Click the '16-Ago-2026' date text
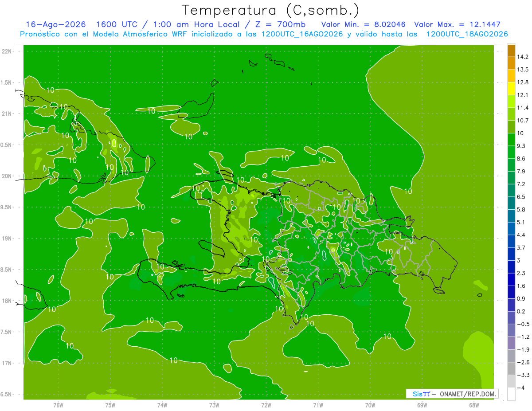Viewport: 532px width, 411px height. (56, 24)
